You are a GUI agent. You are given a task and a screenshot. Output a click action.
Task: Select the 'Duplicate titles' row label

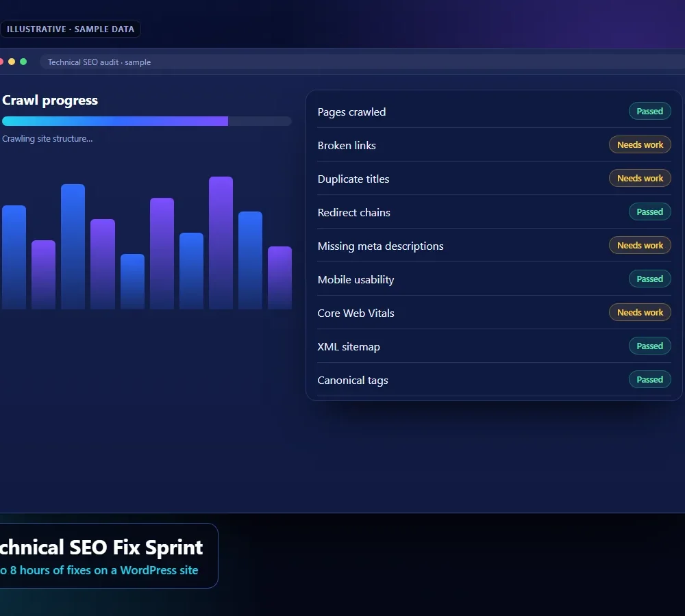pos(353,179)
